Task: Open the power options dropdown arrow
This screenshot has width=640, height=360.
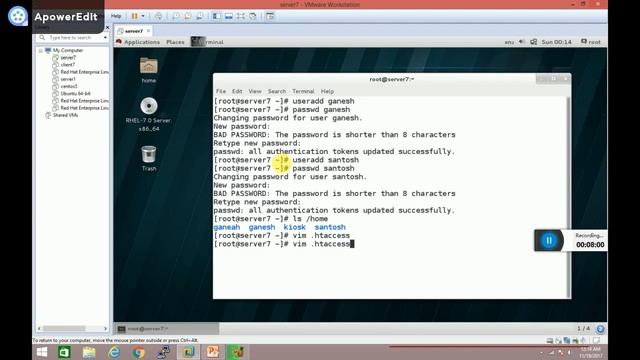Action: point(143,16)
